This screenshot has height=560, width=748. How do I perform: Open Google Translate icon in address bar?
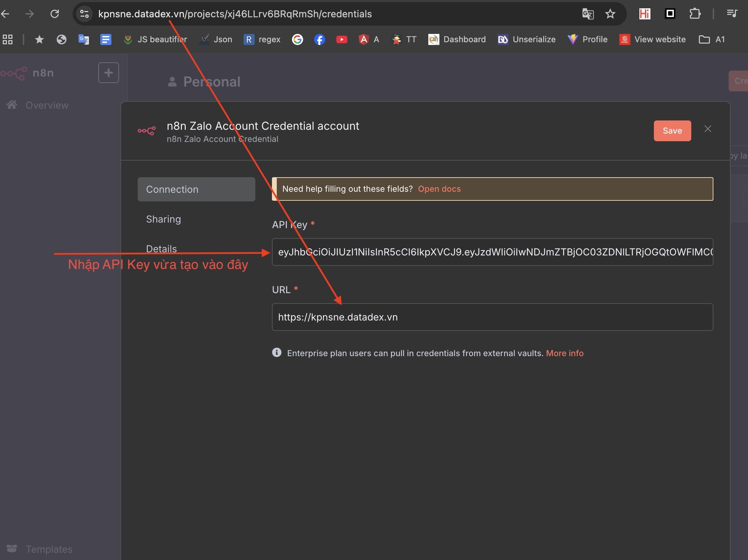(588, 14)
